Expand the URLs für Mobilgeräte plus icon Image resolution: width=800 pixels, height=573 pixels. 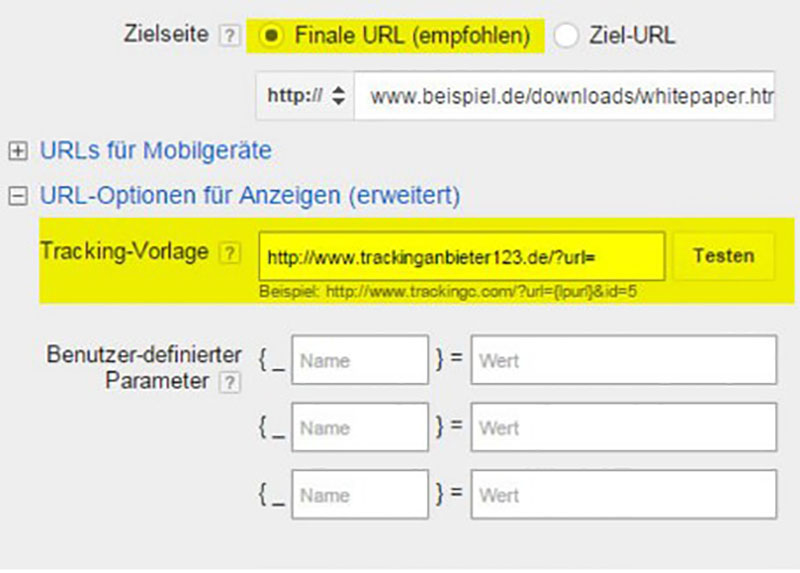click(16, 152)
